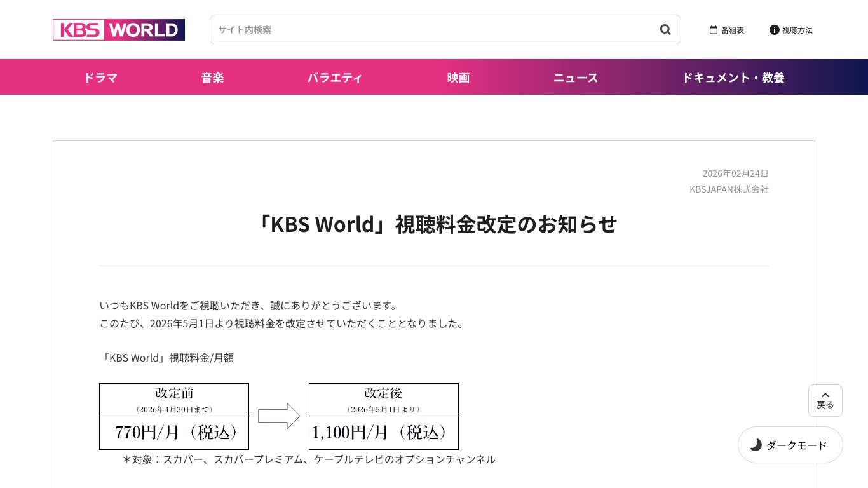Open the 映画 menu
Image resolution: width=868 pixels, height=488 pixels.
pyautogui.click(x=458, y=78)
